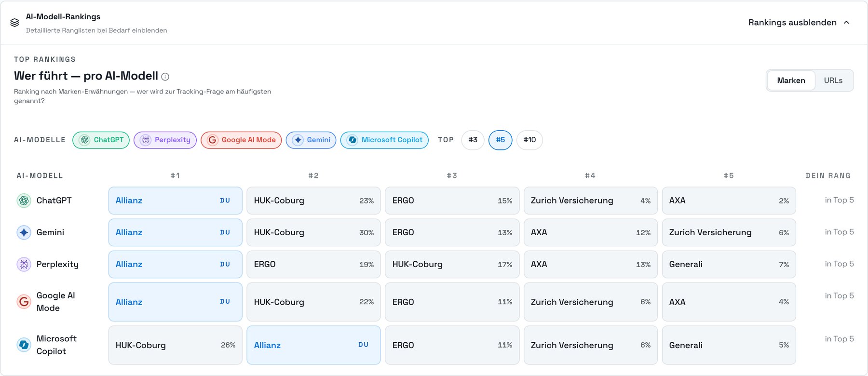Click the ChatGPT logo in the table row

tap(24, 201)
